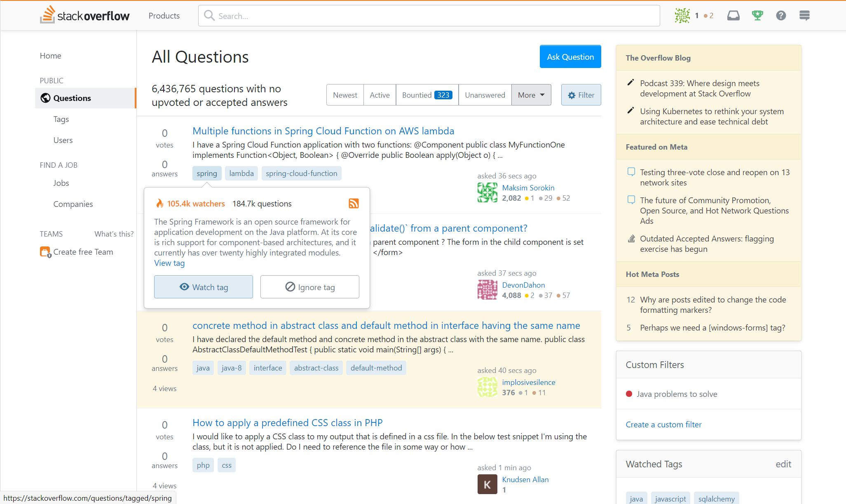Click red dot beside Java problems to solve
This screenshot has height=504, width=846.
pyautogui.click(x=629, y=394)
